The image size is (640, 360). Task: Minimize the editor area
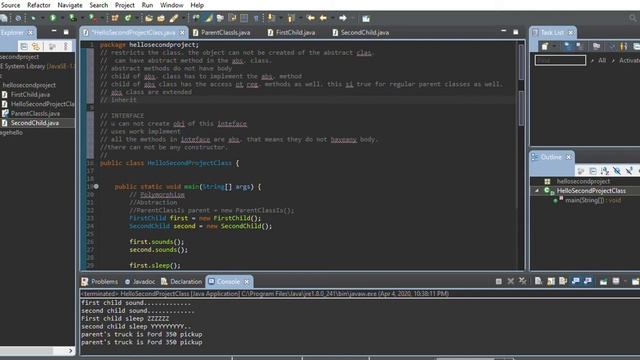[x=503, y=31]
